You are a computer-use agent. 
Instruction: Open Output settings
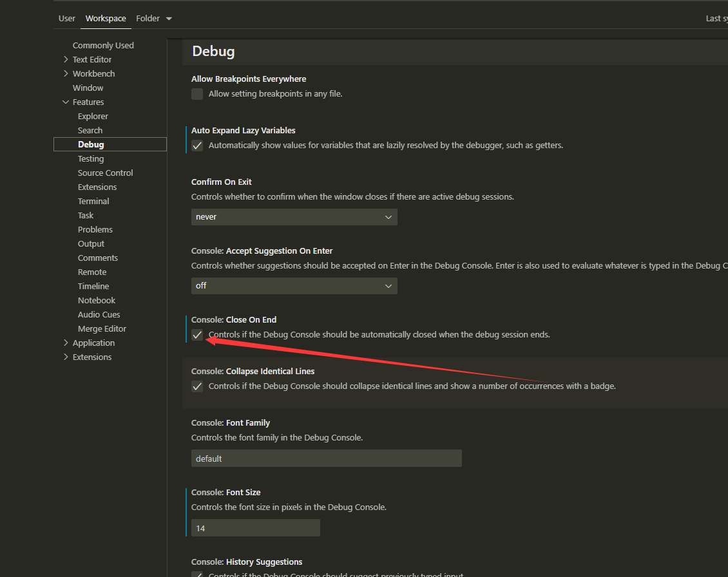[91, 243]
